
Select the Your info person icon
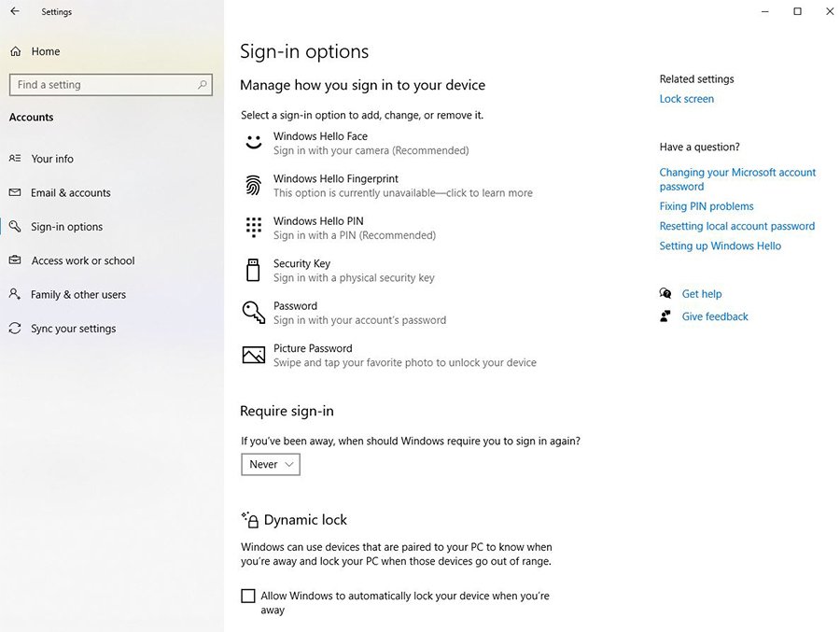[x=15, y=159]
